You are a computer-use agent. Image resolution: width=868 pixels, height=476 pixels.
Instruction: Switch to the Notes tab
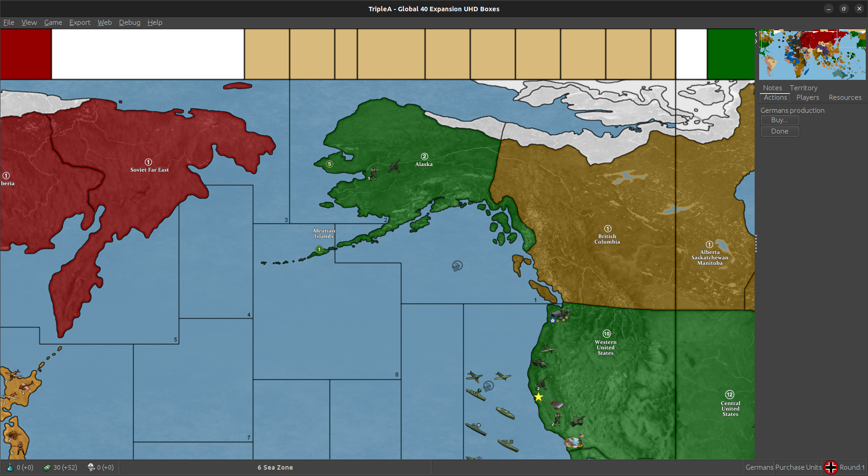(772, 88)
